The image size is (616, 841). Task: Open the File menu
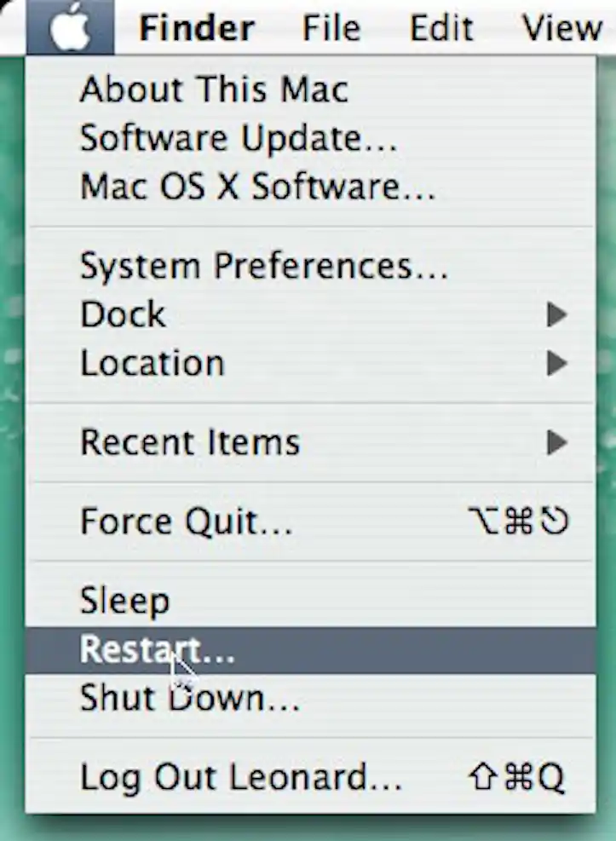click(331, 28)
